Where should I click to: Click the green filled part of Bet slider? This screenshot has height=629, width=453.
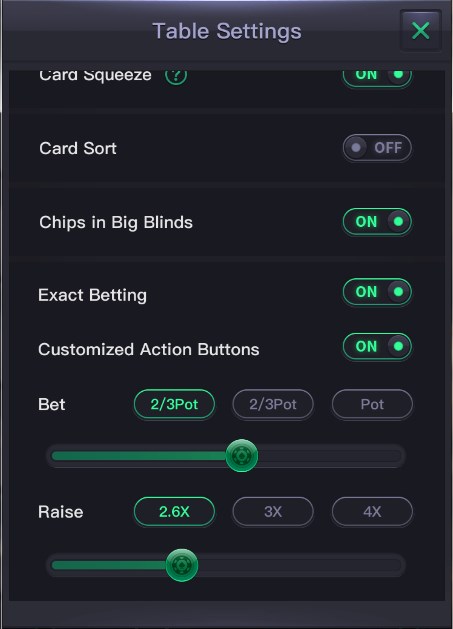coord(138,456)
